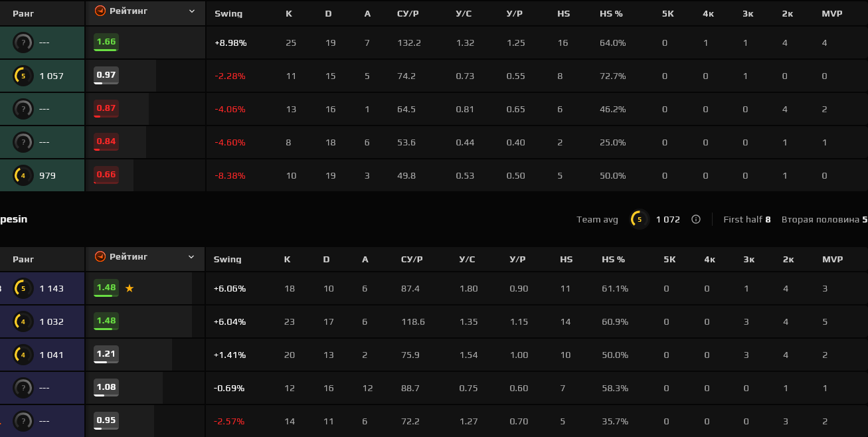
Task: Sort the top table by Swing column
Action: pos(228,14)
